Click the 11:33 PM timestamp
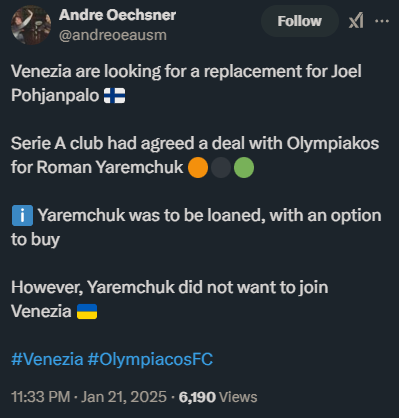The image size is (399, 418). tap(40, 397)
